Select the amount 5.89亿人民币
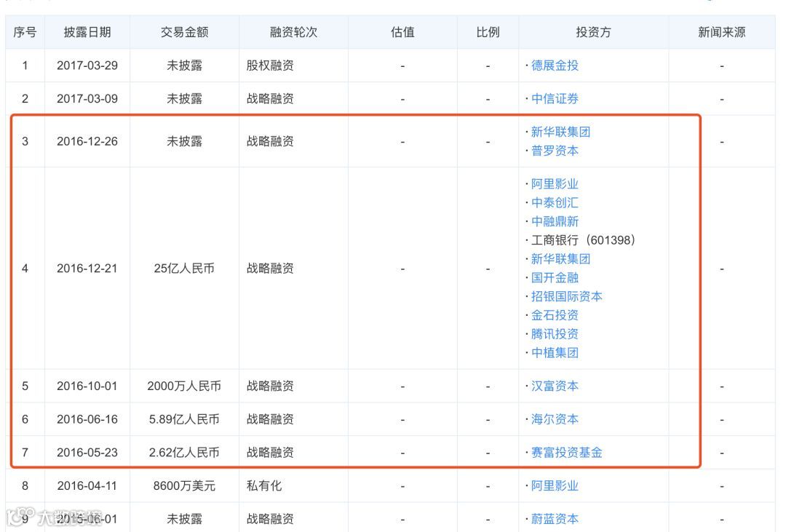The height and width of the screenshot is (532, 786). [184, 418]
